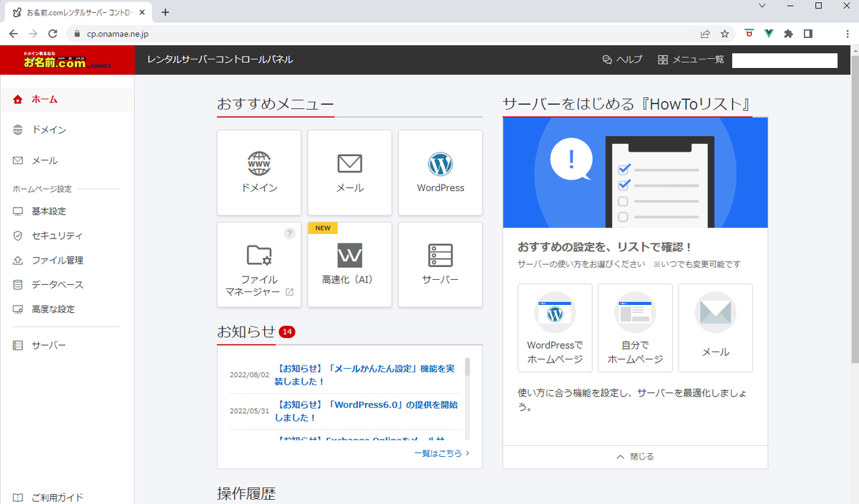Open the ドメイン card with the WWW globe
859x504 pixels.
tap(259, 173)
